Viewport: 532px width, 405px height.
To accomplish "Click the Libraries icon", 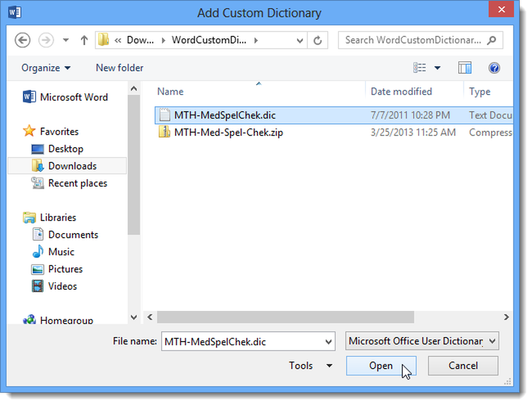I will pos(29,218).
